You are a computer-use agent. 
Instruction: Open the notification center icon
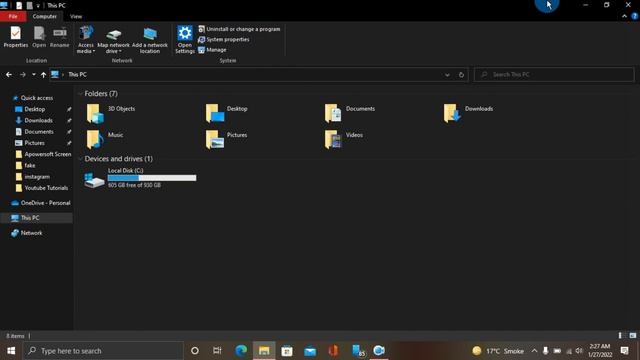click(624, 351)
